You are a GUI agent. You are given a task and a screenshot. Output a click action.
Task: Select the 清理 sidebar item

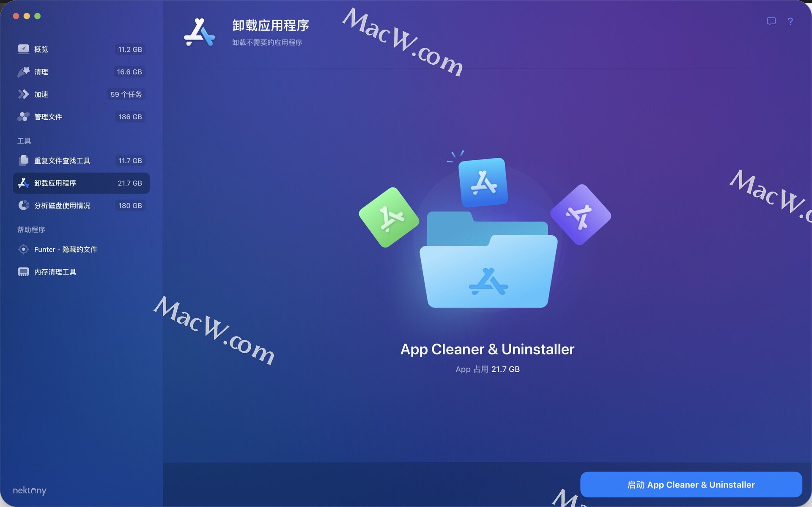tap(81, 72)
